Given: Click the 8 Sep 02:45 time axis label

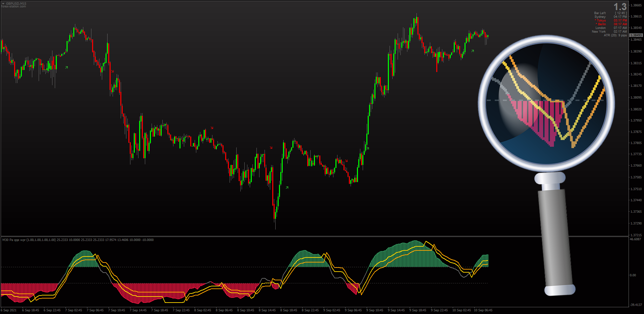Looking at the screenshot, I should click(x=203, y=310).
